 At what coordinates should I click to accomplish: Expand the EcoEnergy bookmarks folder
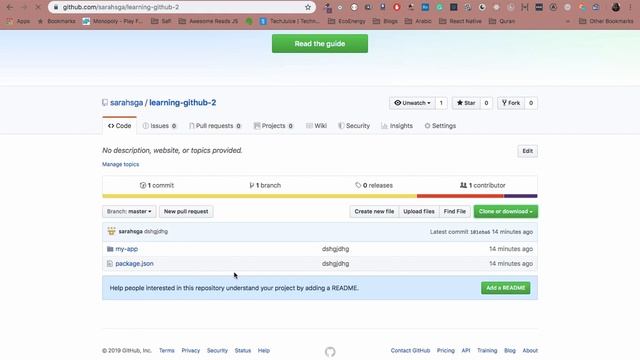(x=347, y=21)
